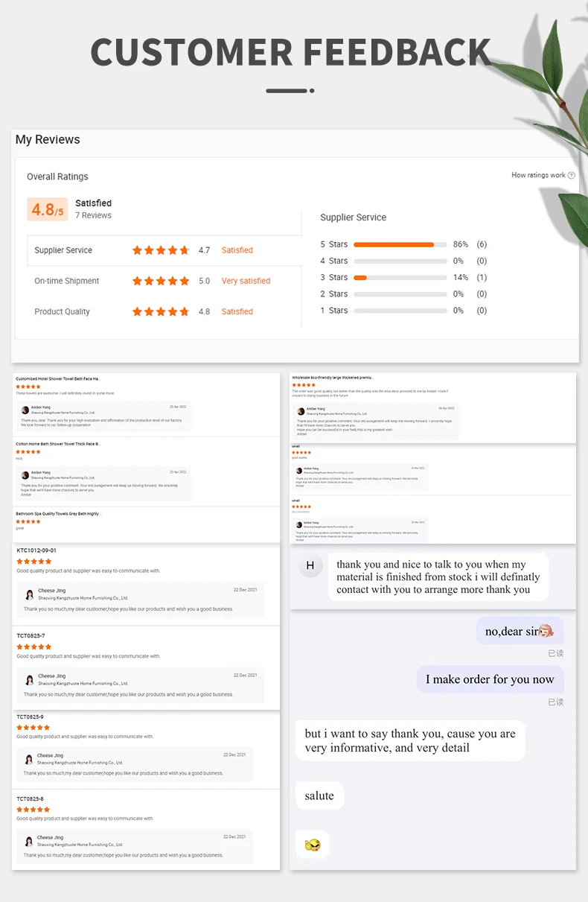Click the 3 Stars rating progress bar
This screenshot has height=902, width=588.
pos(400,277)
